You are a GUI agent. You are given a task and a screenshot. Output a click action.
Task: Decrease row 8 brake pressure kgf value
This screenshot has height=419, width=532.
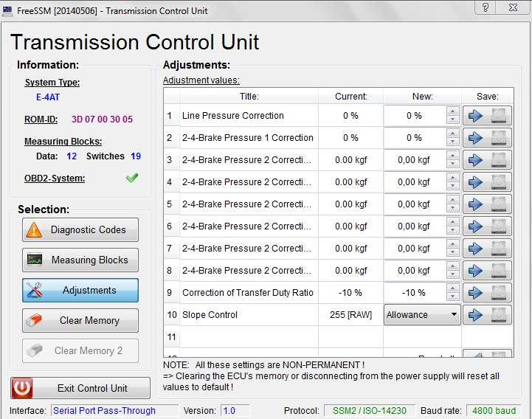[x=452, y=274]
